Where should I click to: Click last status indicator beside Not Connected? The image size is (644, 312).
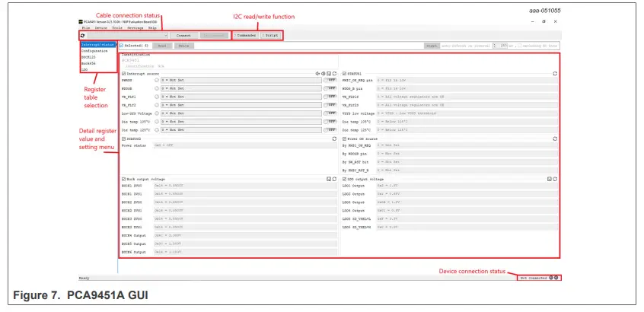click(x=556, y=278)
